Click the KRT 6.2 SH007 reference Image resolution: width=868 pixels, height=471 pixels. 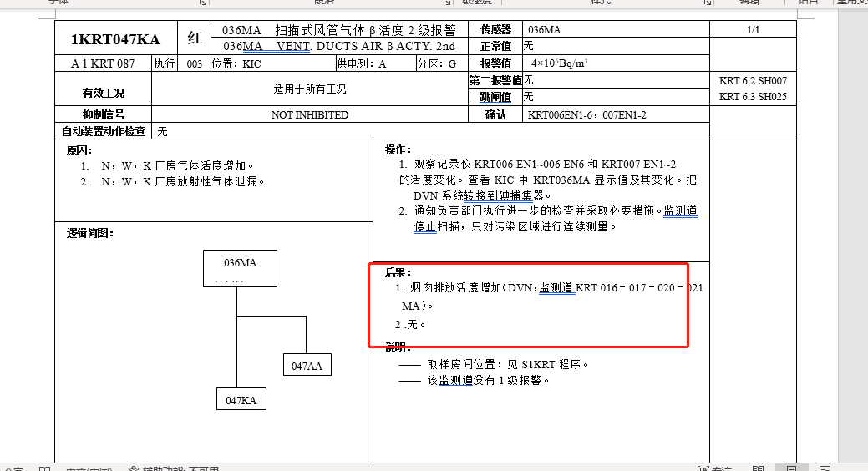coord(753,81)
